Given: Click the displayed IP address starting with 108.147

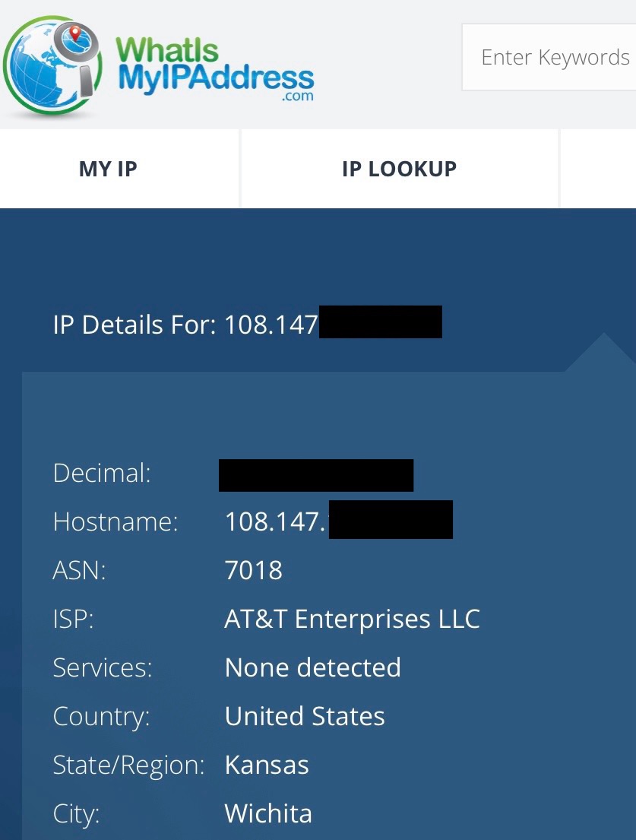Looking at the screenshot, I should click(327, 323).
